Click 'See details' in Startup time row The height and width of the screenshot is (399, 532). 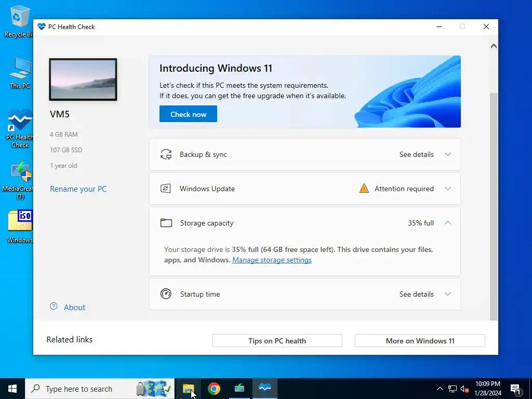click(416, 294)
